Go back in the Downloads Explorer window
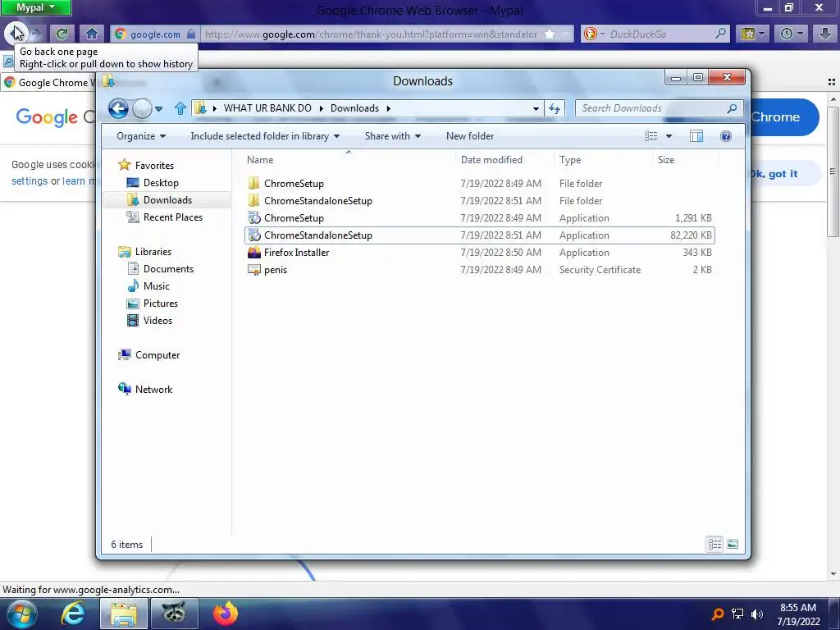Image resolution: width=840 pixels, height=630 pixels. (x=118, y=109)
